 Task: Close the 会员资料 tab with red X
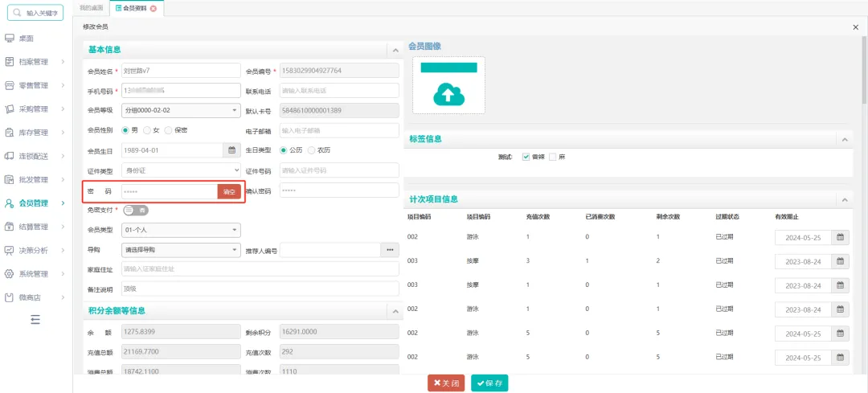click(x=154, y=8)
